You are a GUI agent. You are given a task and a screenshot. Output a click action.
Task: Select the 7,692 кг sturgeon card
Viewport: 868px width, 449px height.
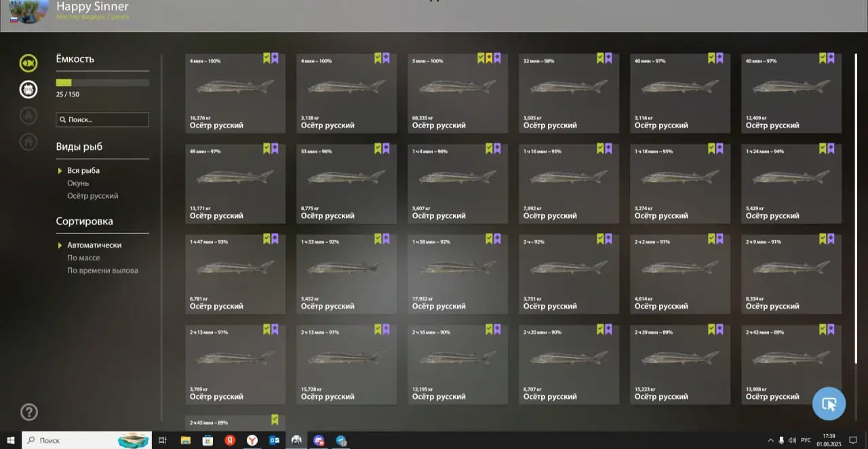point(569,184)
